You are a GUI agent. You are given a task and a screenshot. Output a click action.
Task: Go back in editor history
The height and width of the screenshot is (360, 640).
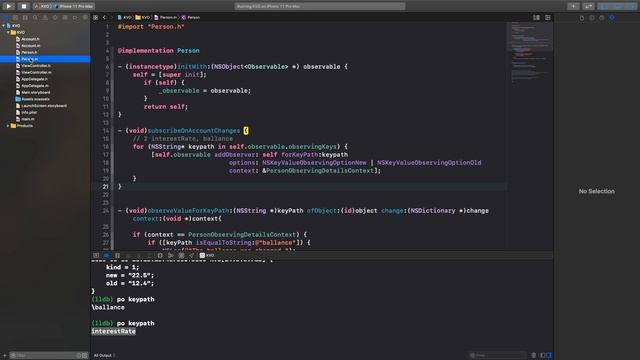coord(104,18)
